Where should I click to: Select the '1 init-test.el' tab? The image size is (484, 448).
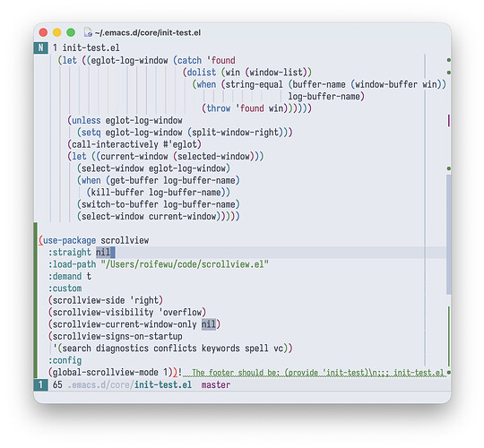coord(86,47)
